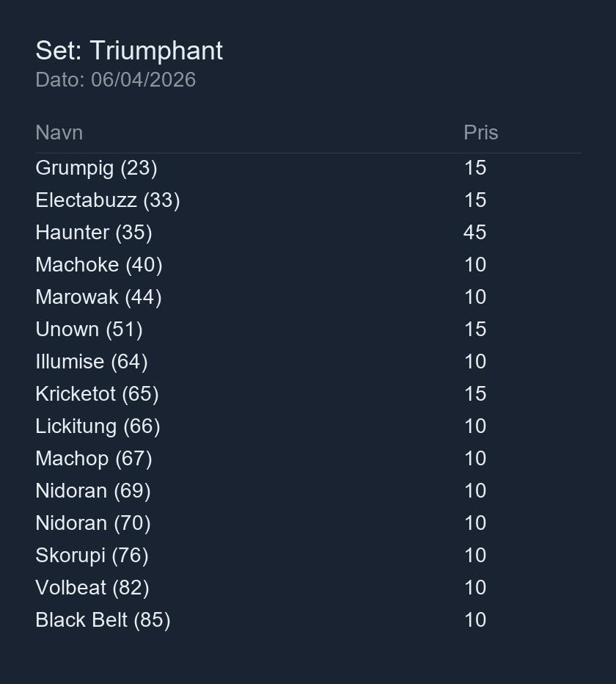Click on Illumise (64)
This screenshot has height=684, width=616.
click(91, 362)
